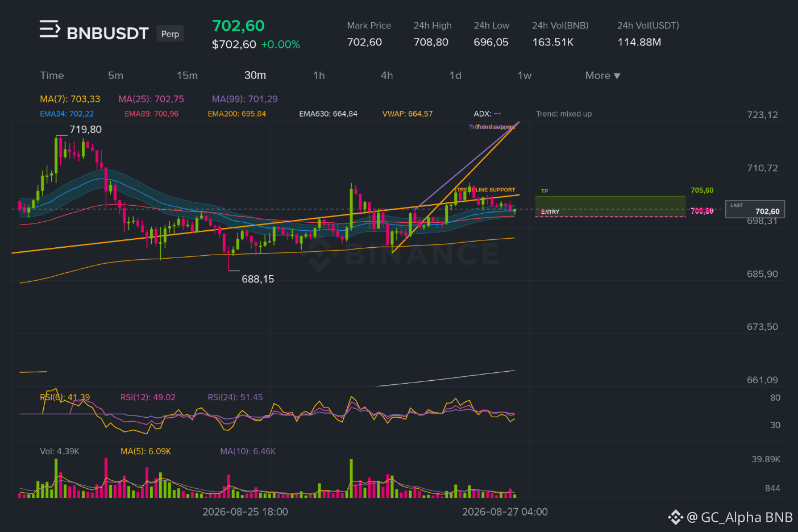Click the RSI 30 level label
Image resolution: width=798 pixels, height=532 pixels.
775,425
